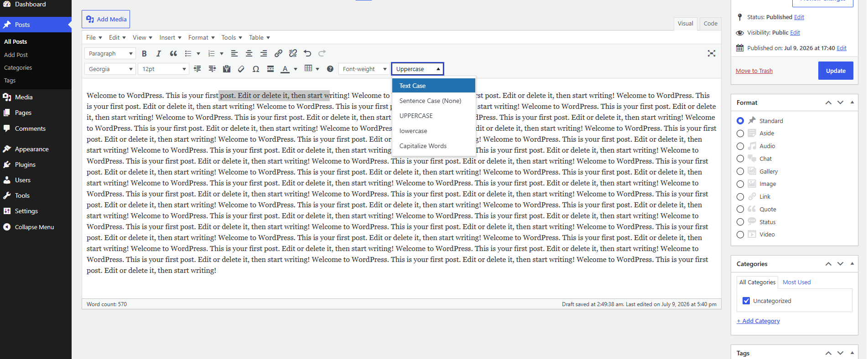Screen dimensions: 868x359
Task: Insert or edit link icon
Action: (x=278, y=53)
